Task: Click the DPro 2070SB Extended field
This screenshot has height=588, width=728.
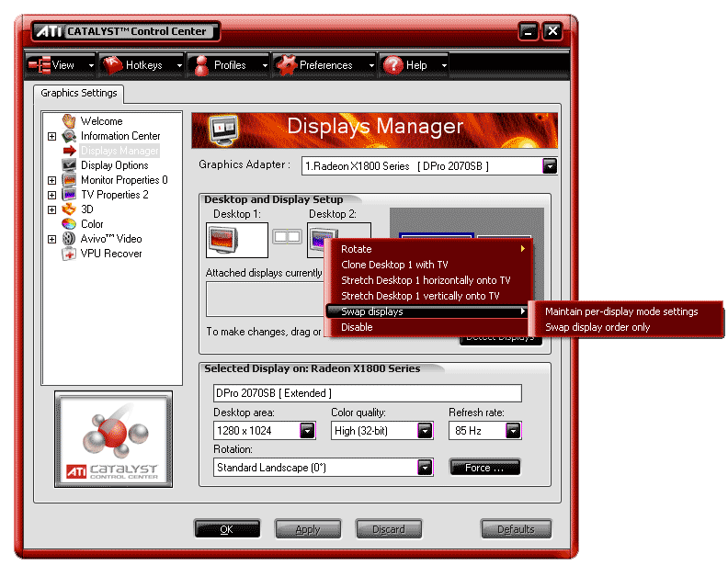Action: coord(368,393)
